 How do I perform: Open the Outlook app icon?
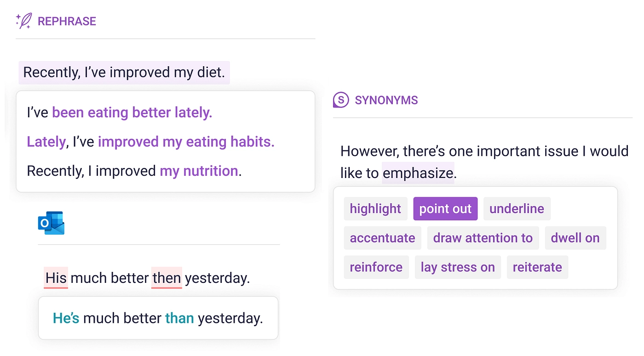point(51,223)
